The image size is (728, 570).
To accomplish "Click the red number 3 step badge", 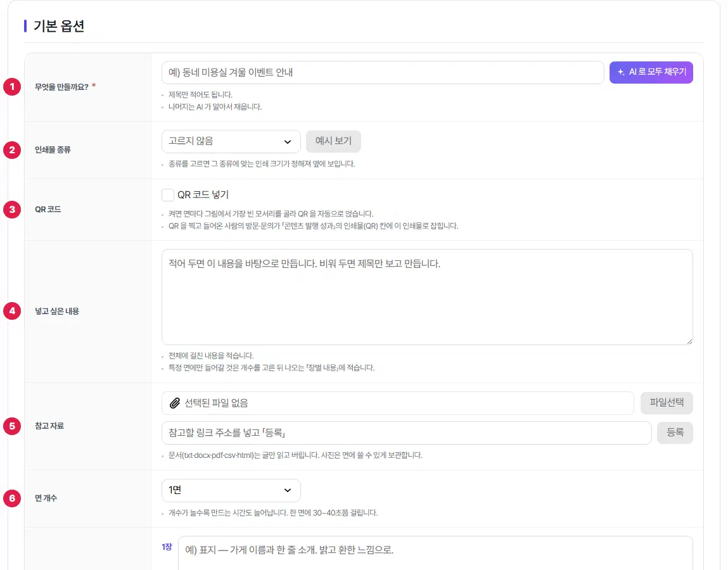I will coord(12,210).
